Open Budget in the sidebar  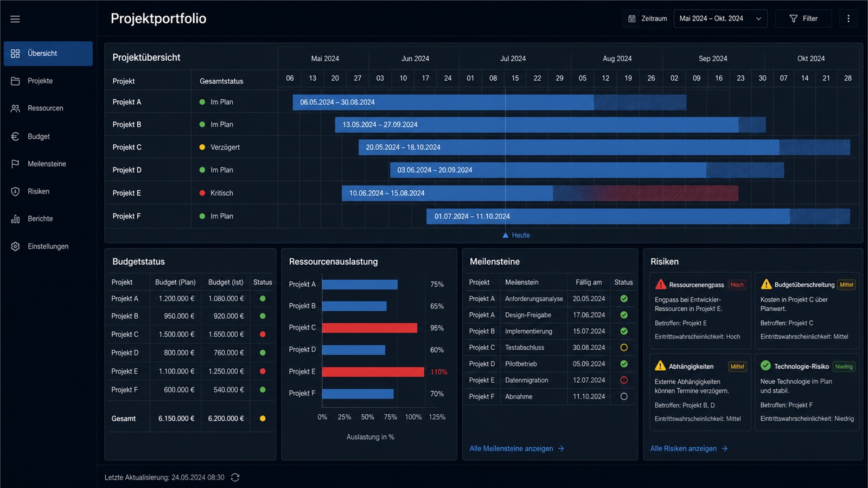coord(48,137)
